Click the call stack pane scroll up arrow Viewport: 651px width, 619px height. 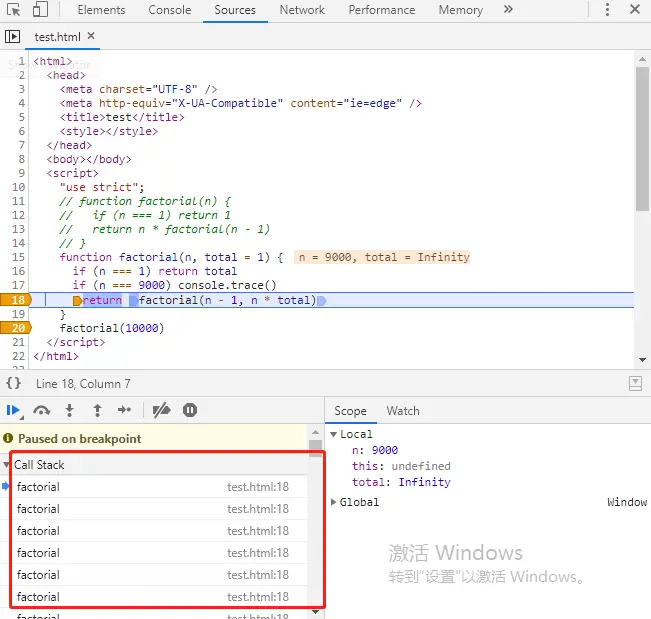(x=316, y=433)
